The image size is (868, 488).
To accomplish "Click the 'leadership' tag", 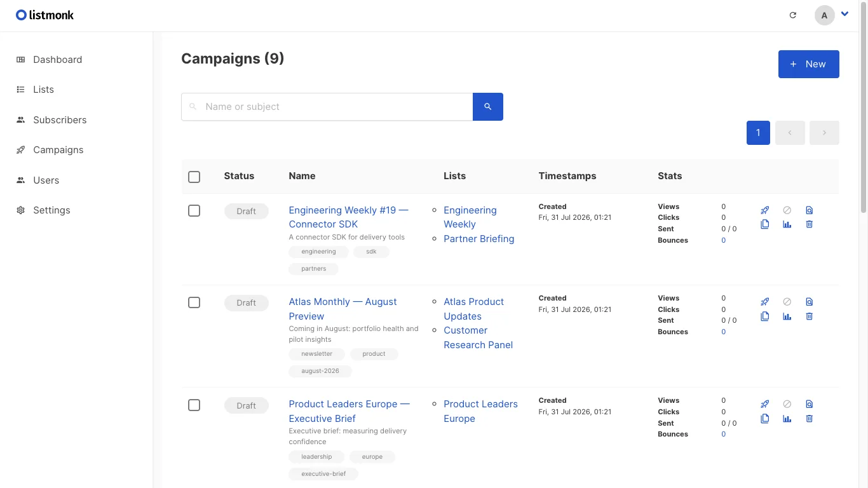I will point(316,457).
